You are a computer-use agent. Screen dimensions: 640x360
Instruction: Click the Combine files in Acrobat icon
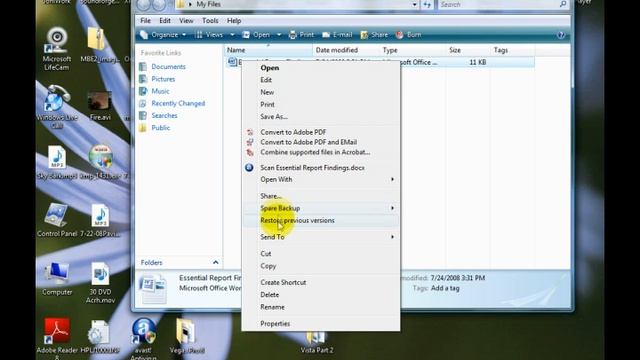pyautogui.click(x=250, y=152)
